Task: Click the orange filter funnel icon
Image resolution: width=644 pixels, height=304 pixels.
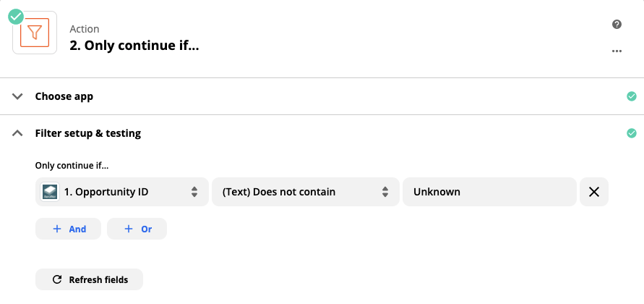Action: click(35, 34)
